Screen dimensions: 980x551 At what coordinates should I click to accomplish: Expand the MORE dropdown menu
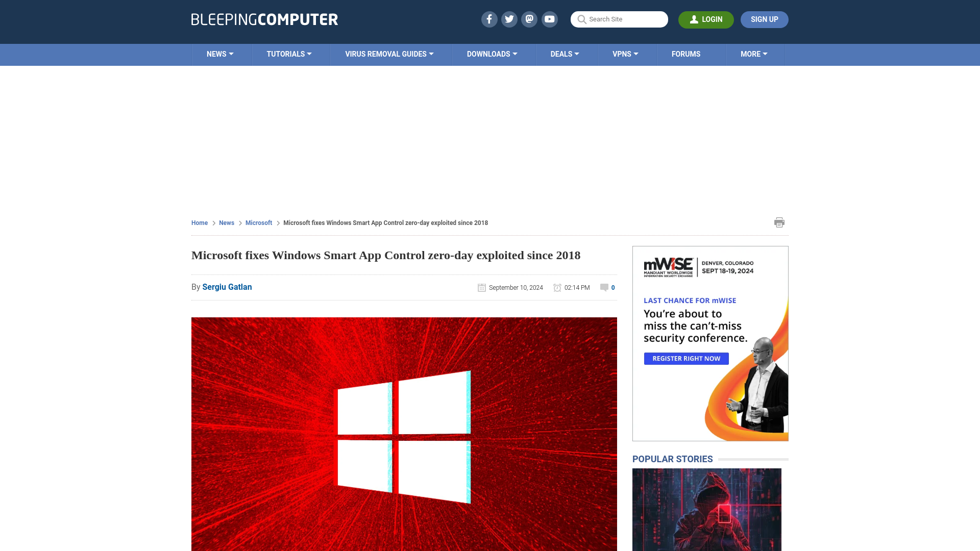[754, 54]
